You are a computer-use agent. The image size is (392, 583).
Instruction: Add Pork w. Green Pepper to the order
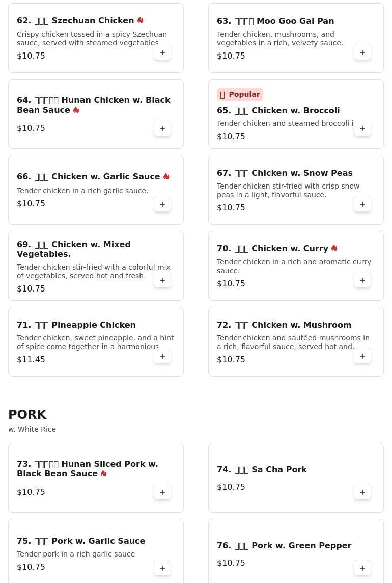362,568
